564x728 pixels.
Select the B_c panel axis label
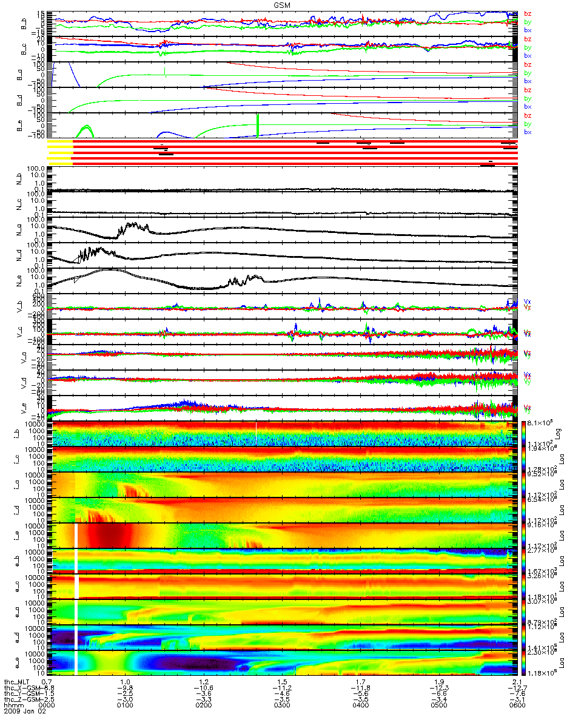(x=25, y=49)
